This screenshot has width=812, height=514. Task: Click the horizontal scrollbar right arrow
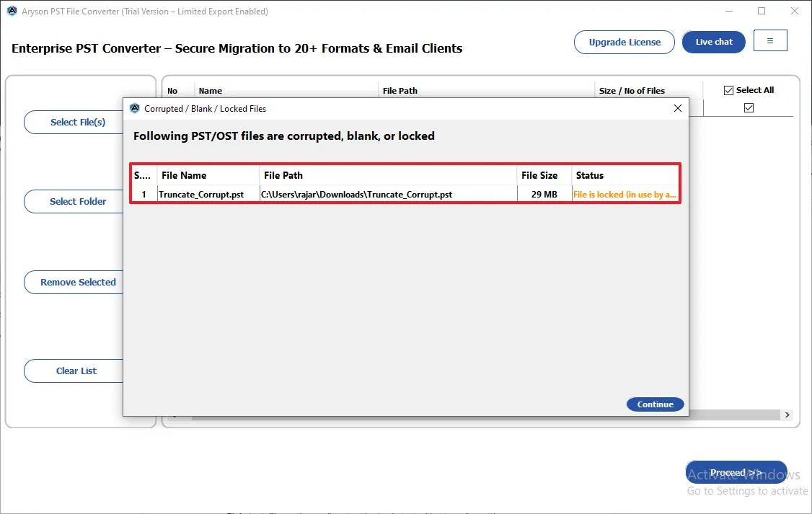point(787,415)
